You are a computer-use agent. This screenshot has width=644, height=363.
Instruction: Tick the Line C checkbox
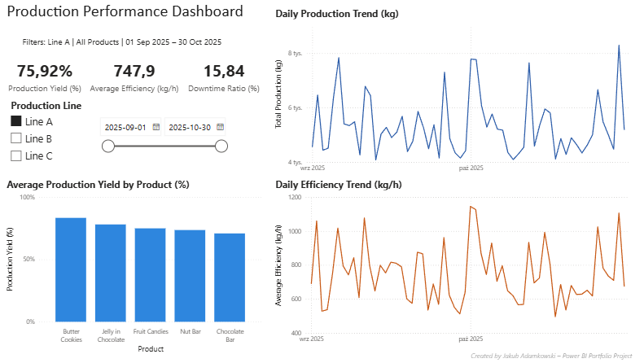pos(16,155)
